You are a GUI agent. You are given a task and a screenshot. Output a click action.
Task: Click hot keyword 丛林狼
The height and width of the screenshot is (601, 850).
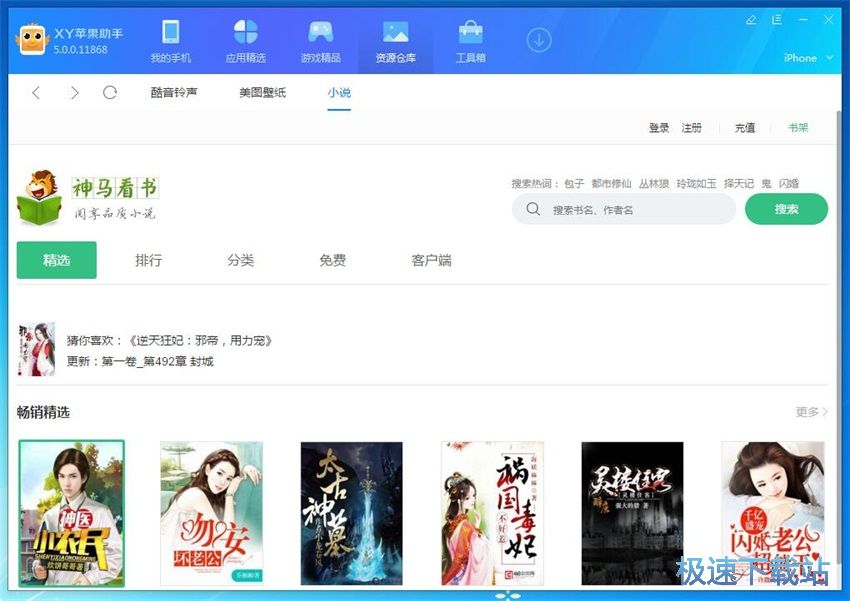654,184
